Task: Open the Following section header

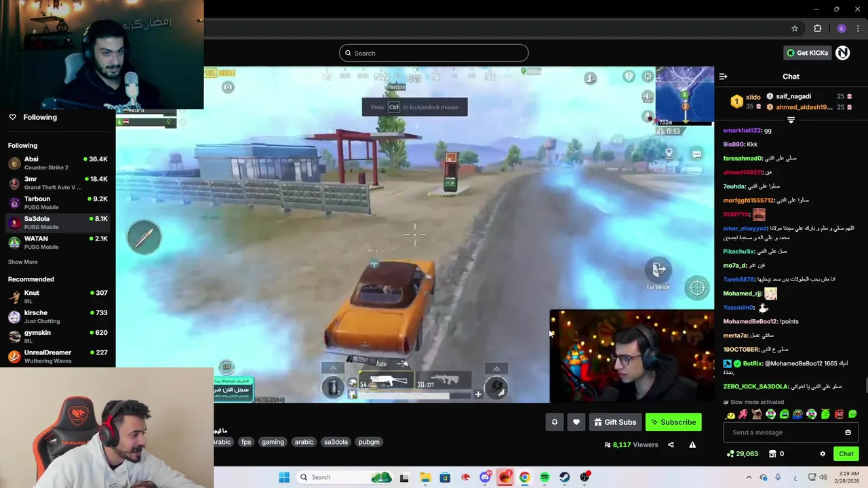Action: click(40, 117)
